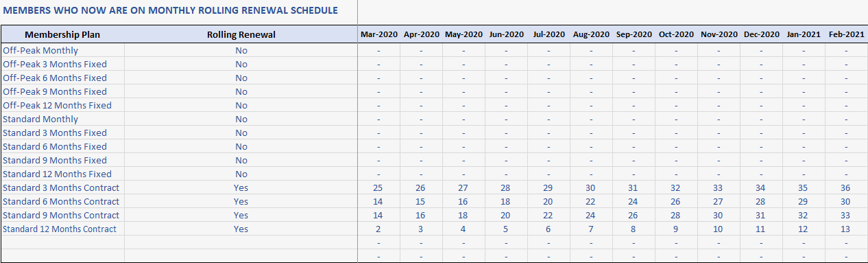Click Rolling Renewal value for Standard Monthly
The height and width of the screenshot is (263, 868).
pos(241,119)
